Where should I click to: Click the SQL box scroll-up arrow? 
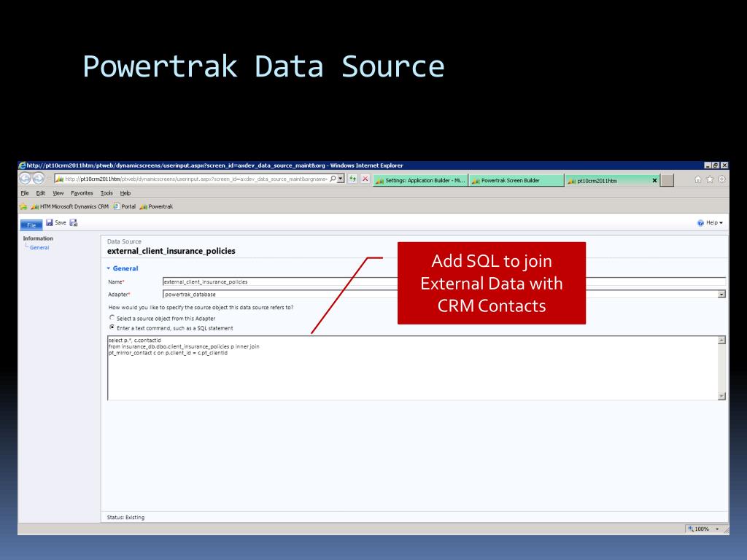[x=721, y=340]
